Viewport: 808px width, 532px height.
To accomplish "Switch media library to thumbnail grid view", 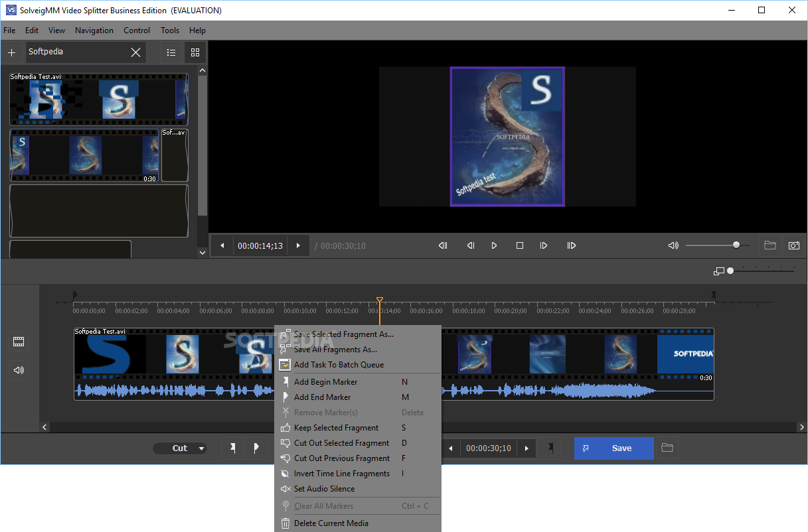I will coord(195,52).
